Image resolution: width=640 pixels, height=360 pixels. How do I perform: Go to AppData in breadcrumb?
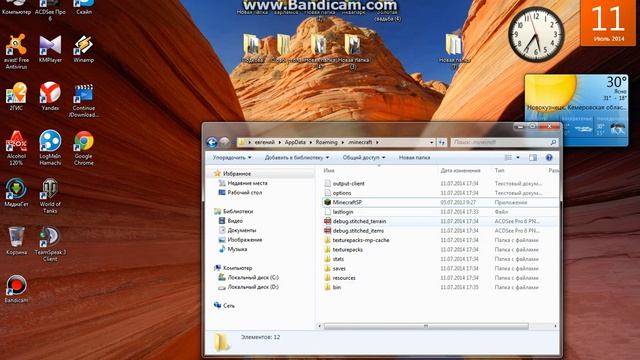point(295,142)
